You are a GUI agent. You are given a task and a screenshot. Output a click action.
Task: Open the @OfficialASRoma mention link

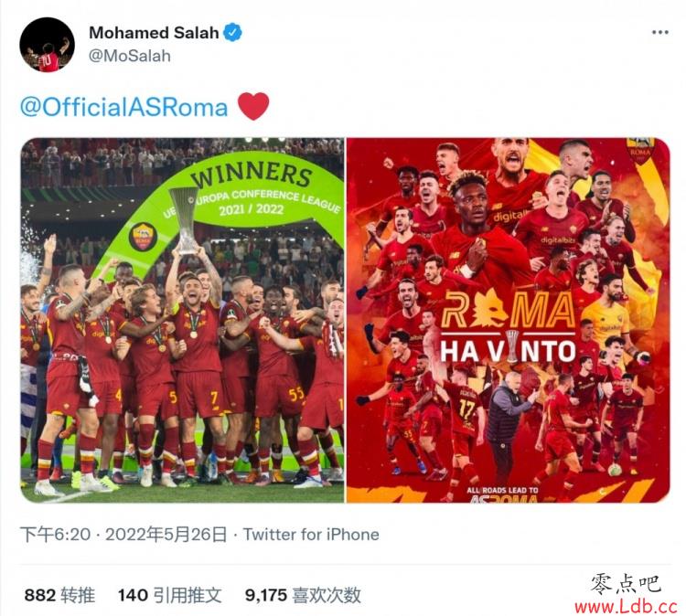coord(124,107)
